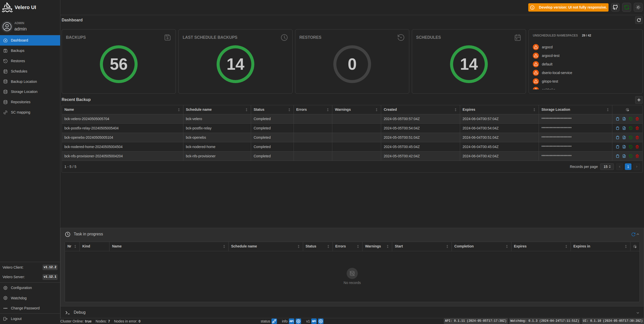Delete backup bck-velero-20240505005704 with the red trash icon
Screen dimensions: 644x324
point(637,119)
